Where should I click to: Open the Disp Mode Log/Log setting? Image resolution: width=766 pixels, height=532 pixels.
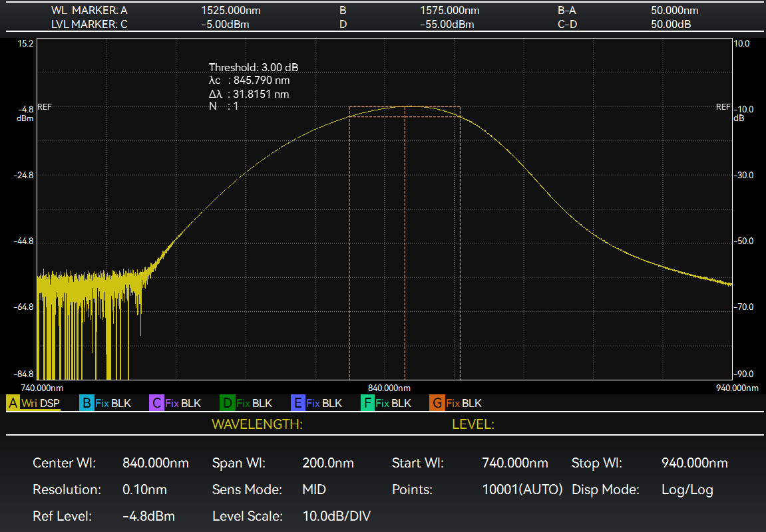click(x=687, y=490)
